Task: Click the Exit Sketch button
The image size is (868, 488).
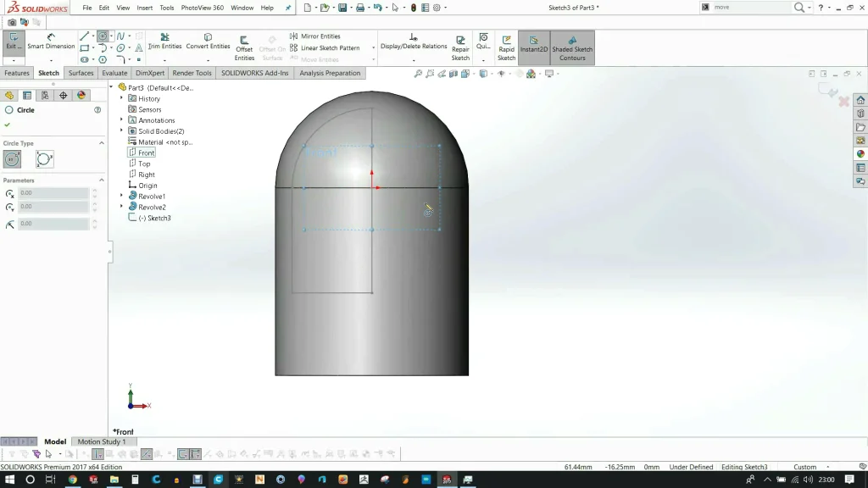Action: [x=13, y=42]
